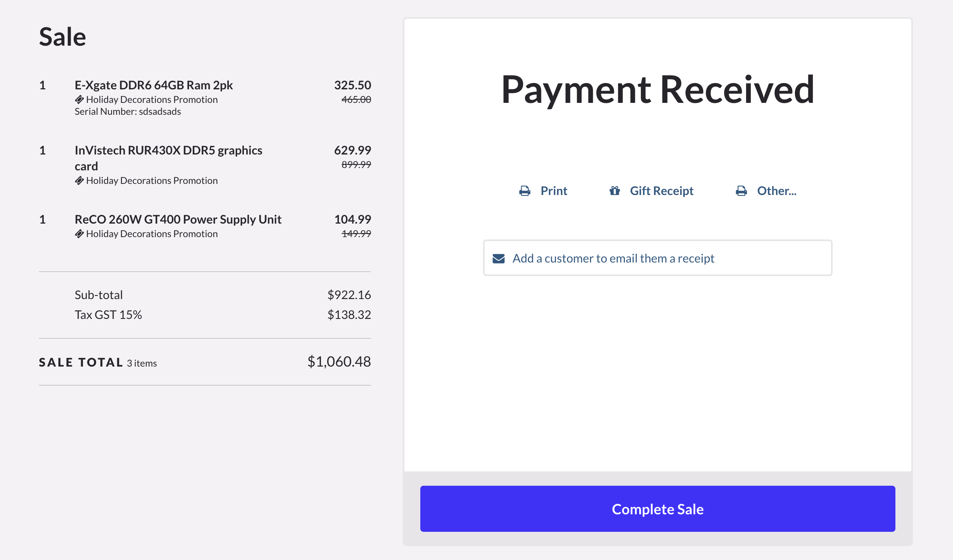Select ReCO 260W GT400 Power Supply Unit
The image size is (953, 560).
(178, 219)
